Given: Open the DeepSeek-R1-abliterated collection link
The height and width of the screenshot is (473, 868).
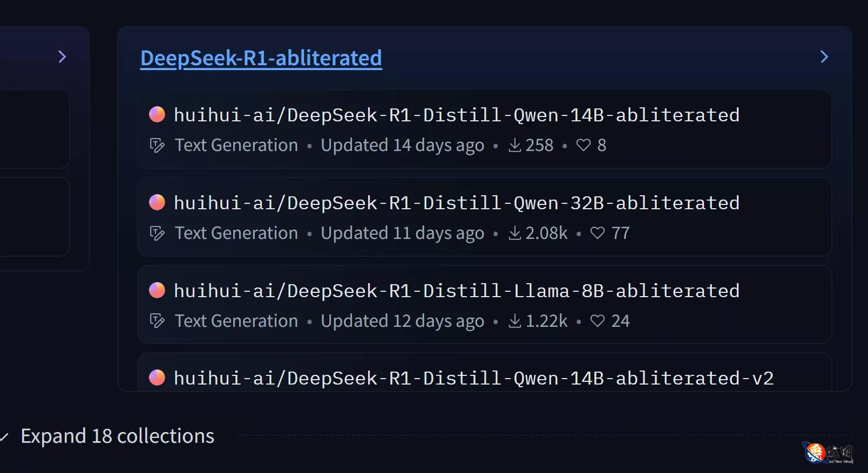Looking at the screenshot, I should coord(261,58).
